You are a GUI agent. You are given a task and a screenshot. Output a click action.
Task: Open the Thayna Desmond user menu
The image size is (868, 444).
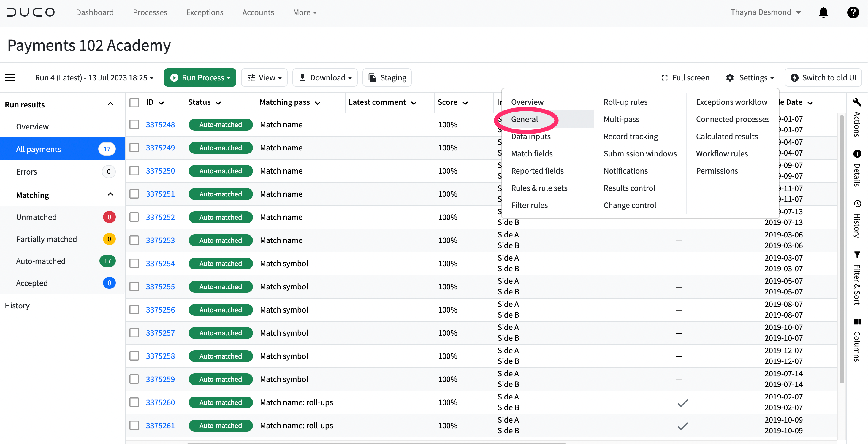click(x=766, y=12)
